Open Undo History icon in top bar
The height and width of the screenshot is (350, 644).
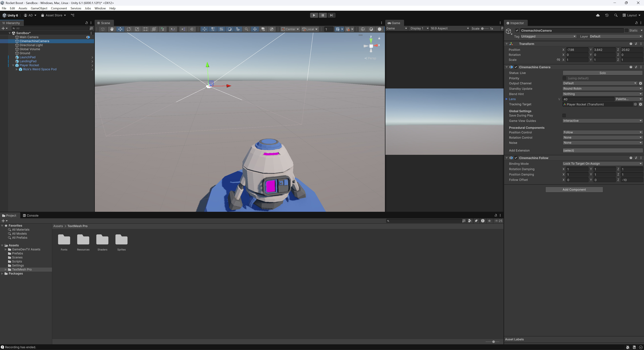607,15
